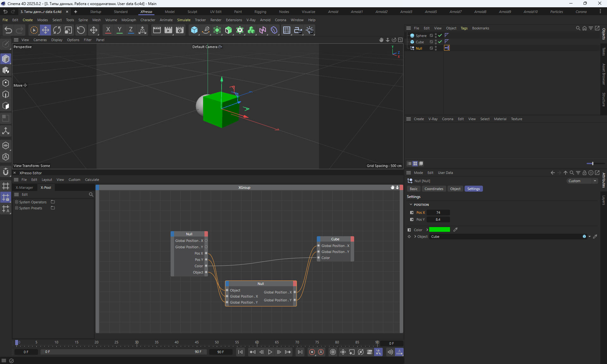Switch to the Sculpt layout tab
The image size is (607, 364).
coord(192,12)
